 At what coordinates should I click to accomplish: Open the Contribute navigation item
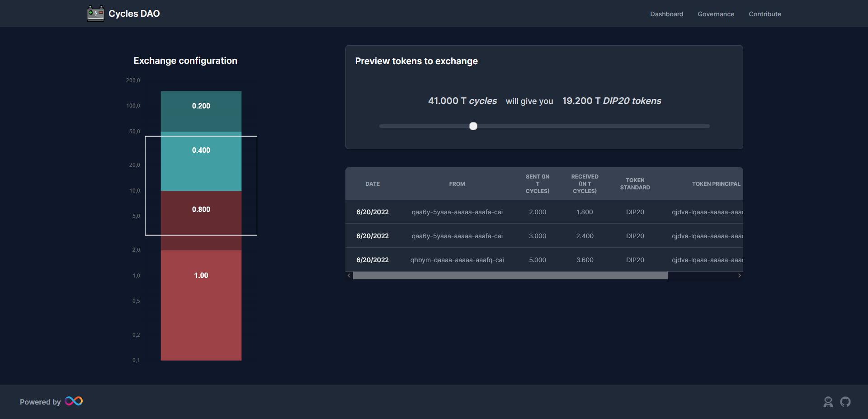[764, 14]
